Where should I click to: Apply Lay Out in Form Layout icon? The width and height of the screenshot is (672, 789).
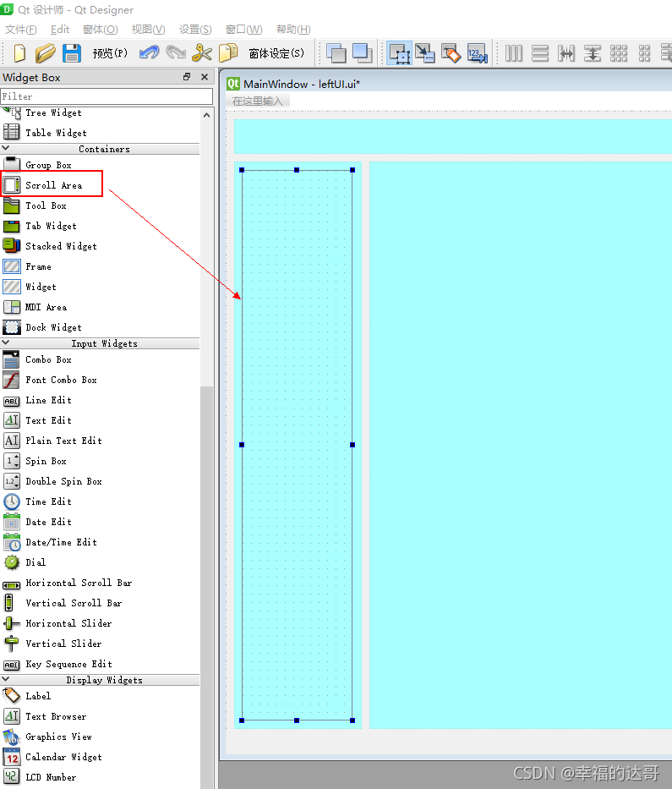point(644,52)
